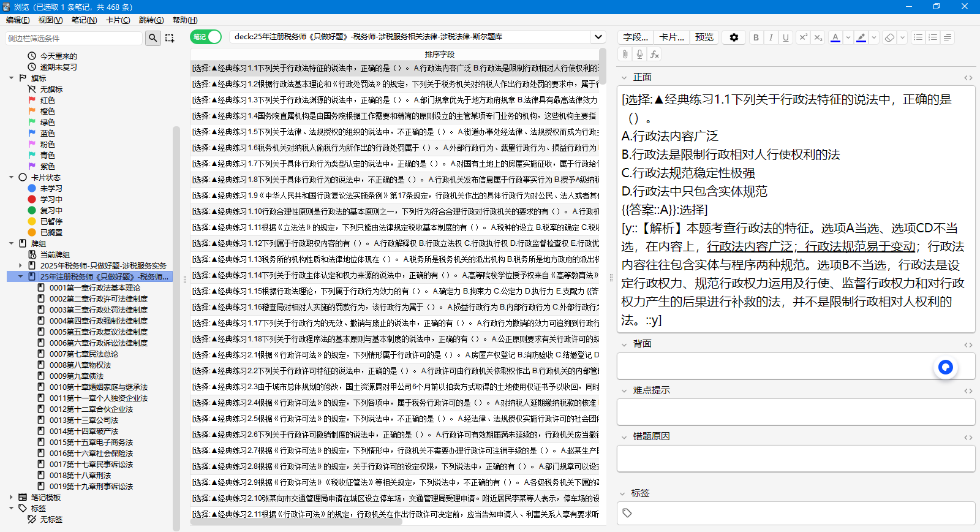
Task: Expand the 笔记模板 tree section
Action: coord(11,497)
